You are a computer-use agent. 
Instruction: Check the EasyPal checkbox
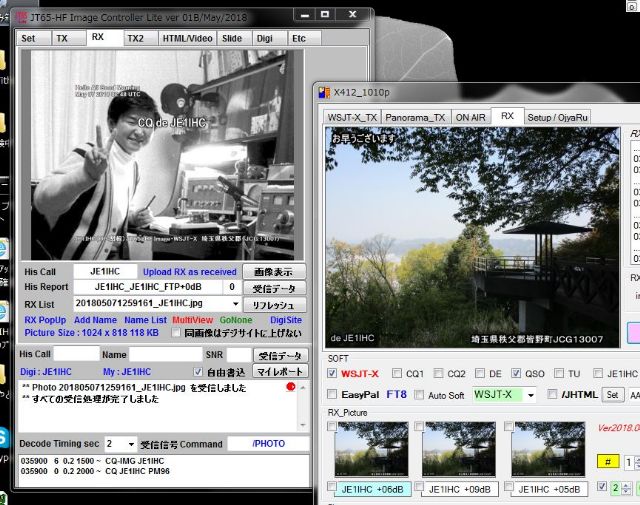click(x=333, y=395)
